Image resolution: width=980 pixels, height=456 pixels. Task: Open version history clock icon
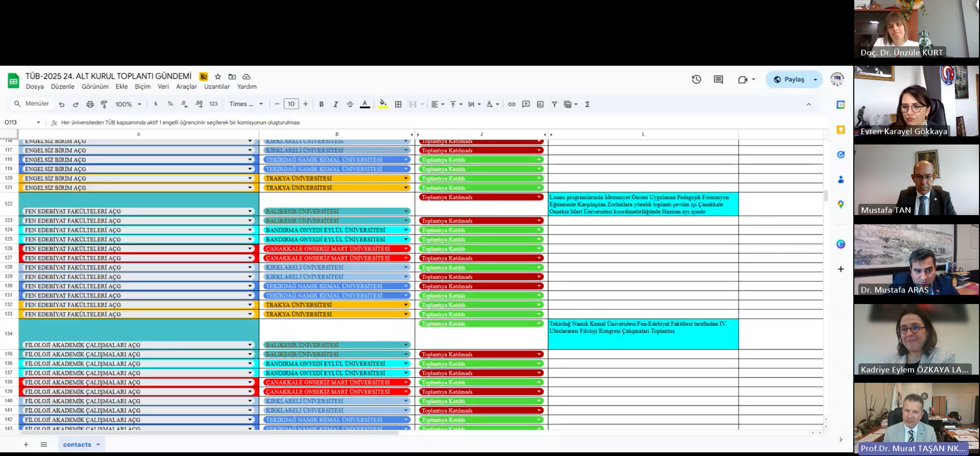[x=696, y=79]
